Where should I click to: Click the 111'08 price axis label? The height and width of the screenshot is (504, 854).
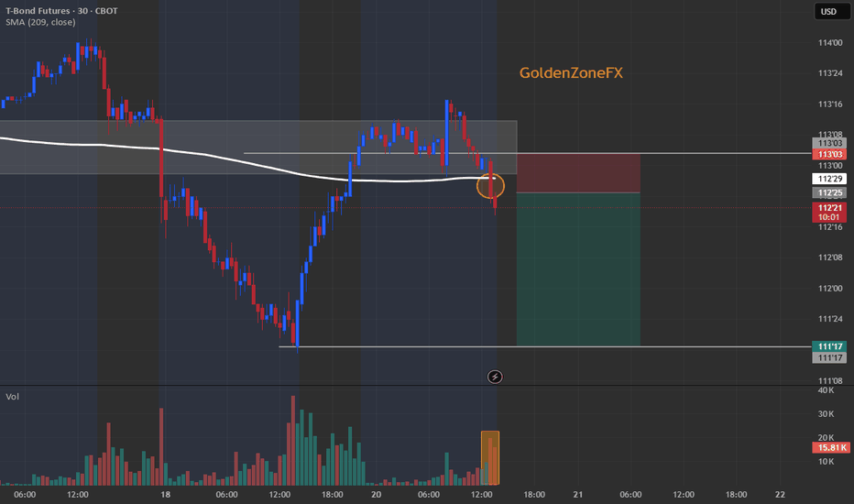click(830, 380)
